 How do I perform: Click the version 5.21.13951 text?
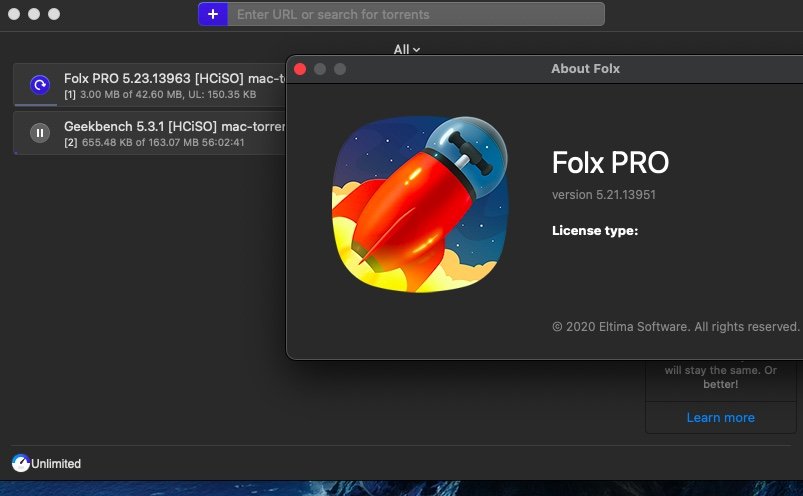pos(604,195)
